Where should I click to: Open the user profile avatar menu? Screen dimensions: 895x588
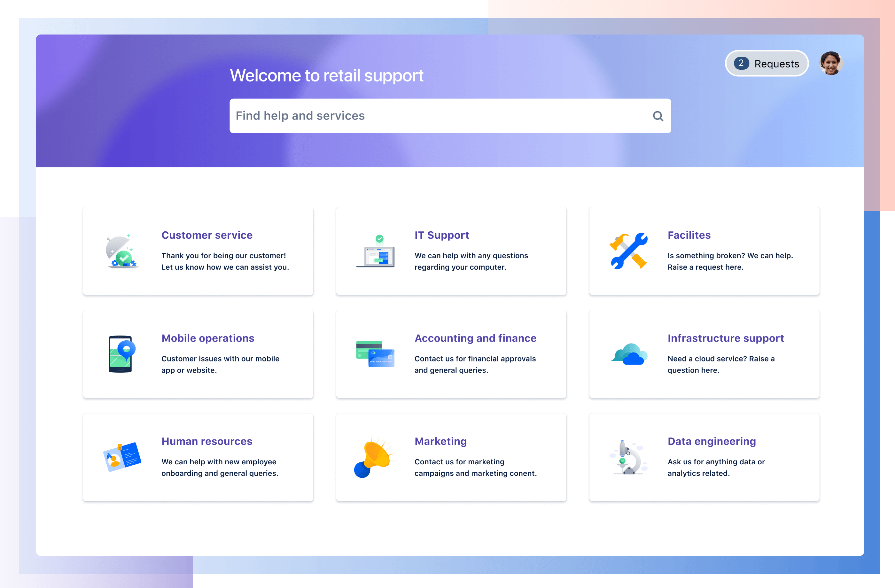point(830,64)
